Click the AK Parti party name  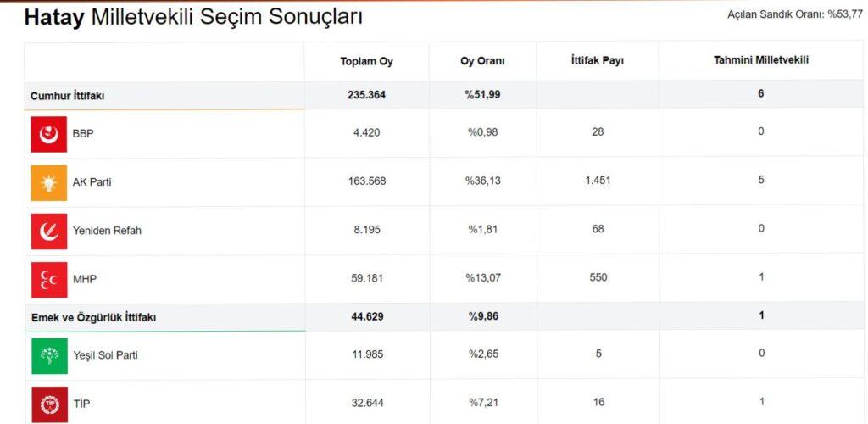coord(92,182)
